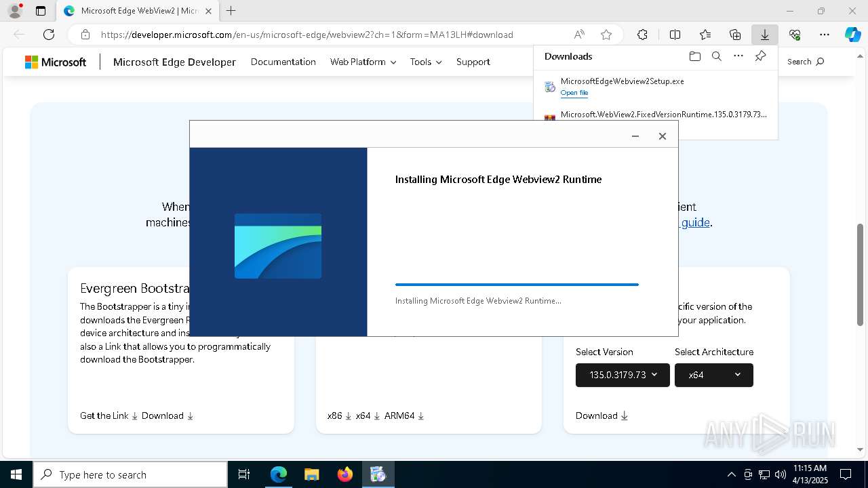This screenshot has width=868, height=488.
Task: Click the taskbar search box
Action: pos(130,474)
